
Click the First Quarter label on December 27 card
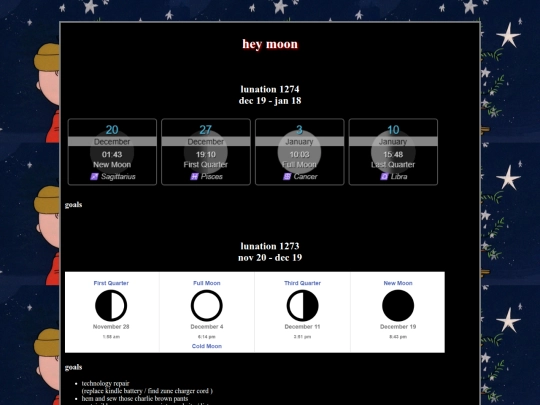(206, 165)
